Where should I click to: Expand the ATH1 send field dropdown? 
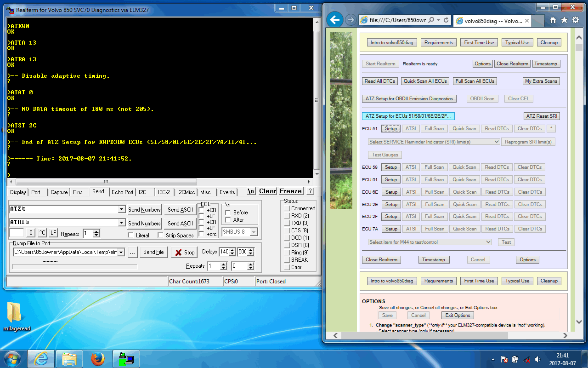pos(121,223)
